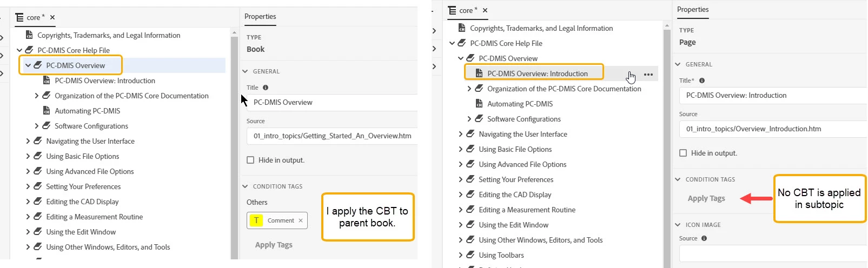Viewport: 868px width, 268px height.
Task: Select Using Other Windows, Editors, and Tools in left tree
Action: [108, 247]
